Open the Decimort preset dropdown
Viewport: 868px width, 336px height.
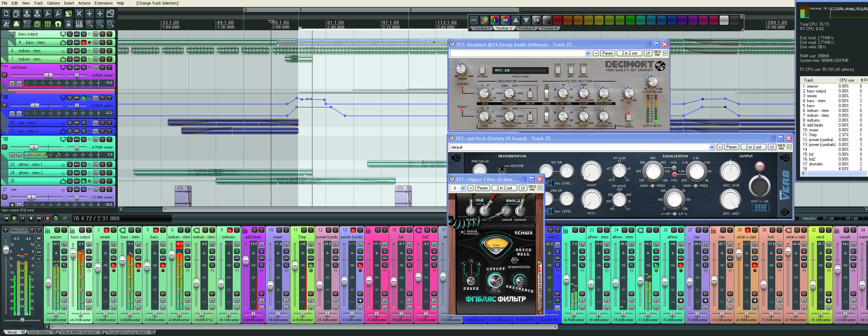point(588,53)
